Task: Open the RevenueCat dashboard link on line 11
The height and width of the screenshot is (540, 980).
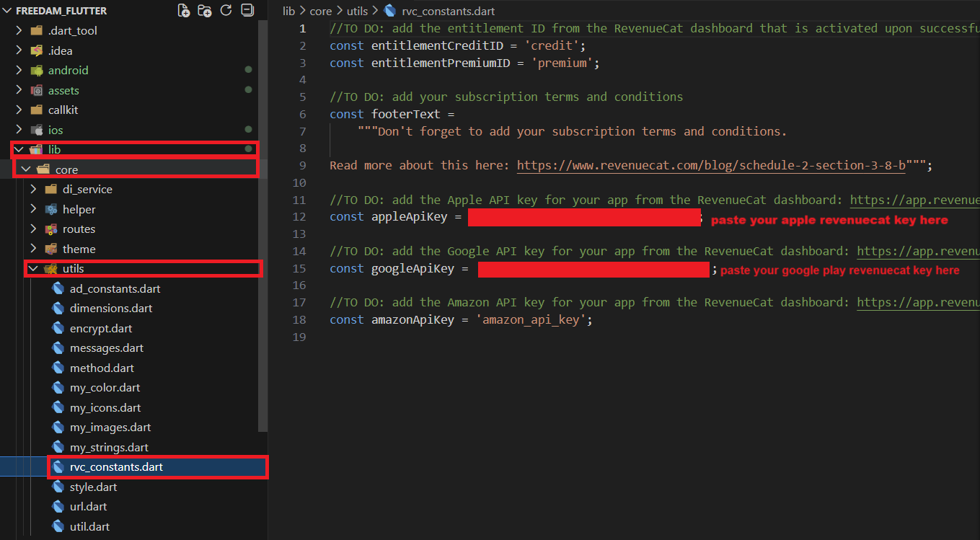Action: 914,200
